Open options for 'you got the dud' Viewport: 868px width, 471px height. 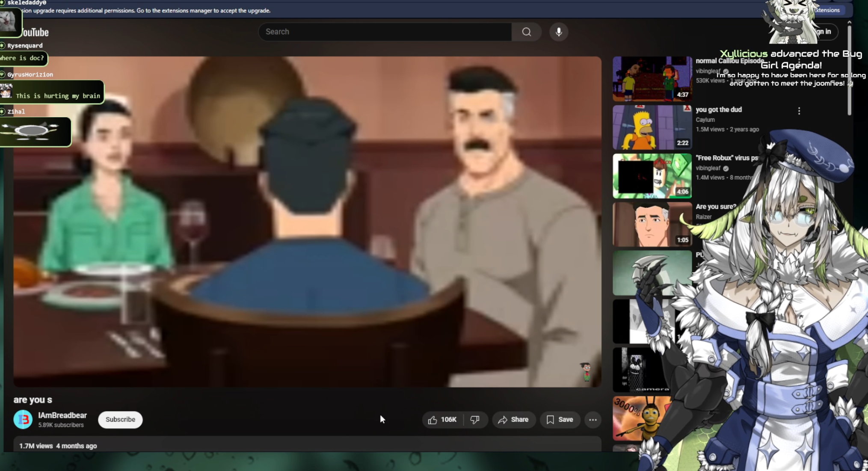799,111
